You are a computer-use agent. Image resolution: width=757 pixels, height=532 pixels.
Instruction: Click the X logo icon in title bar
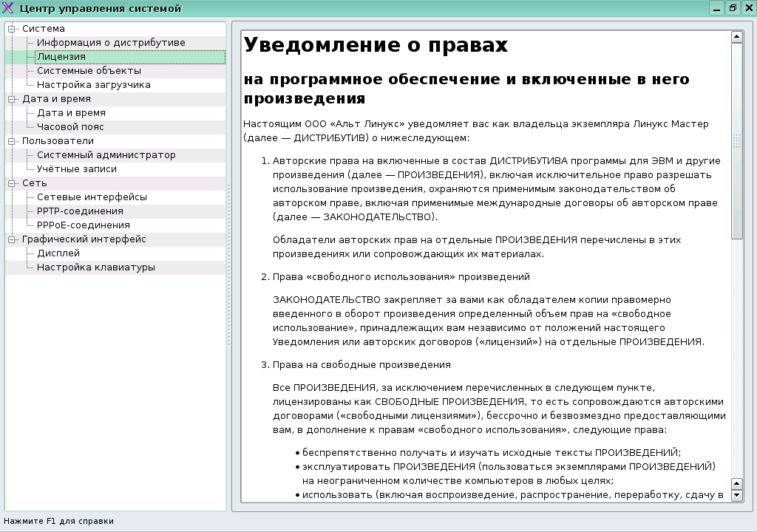[x=9, y=7]
